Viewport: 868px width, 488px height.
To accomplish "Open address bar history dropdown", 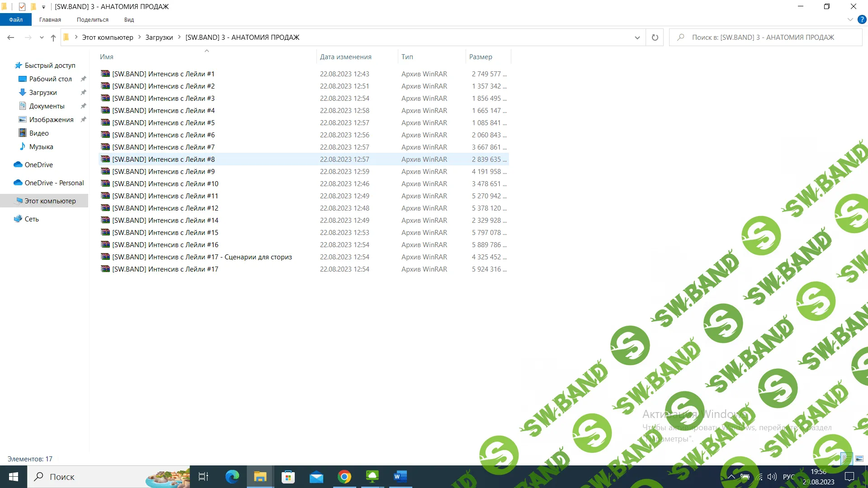I will (x=637, y=38).
